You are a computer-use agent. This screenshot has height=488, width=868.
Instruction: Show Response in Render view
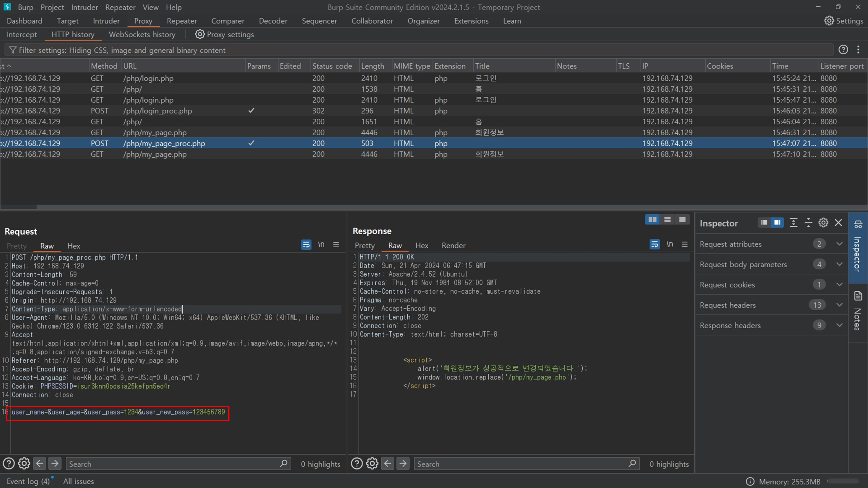[453, 245]
